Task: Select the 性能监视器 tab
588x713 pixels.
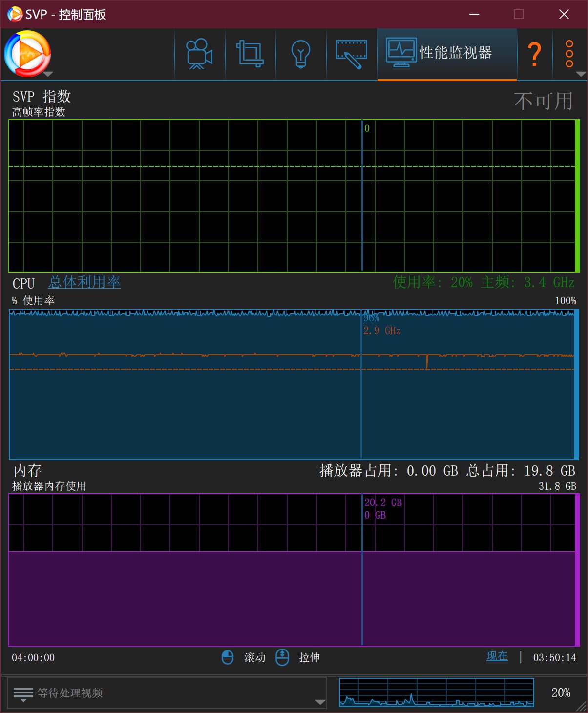Action: click(x=446, y=54)
